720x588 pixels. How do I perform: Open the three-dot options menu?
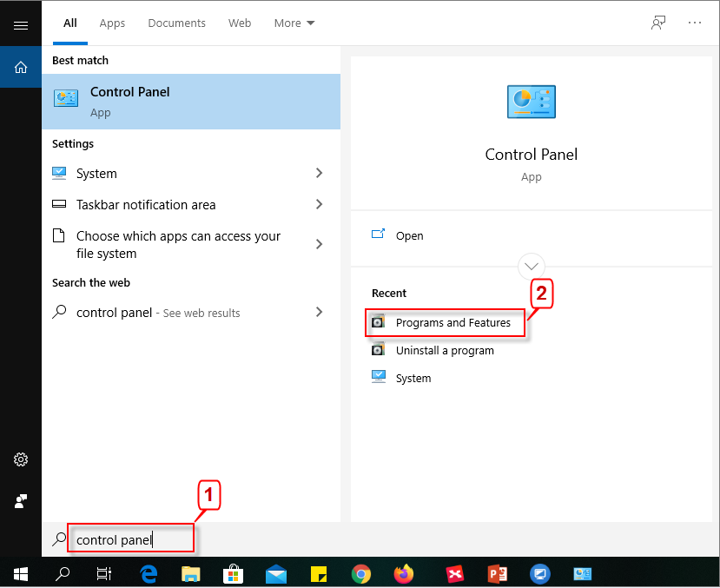coord(694,23)
